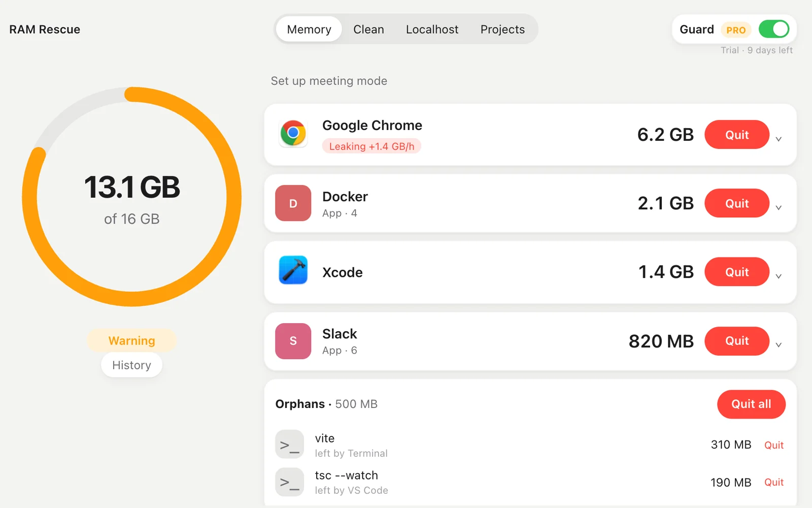
Task: Click the Xcode hammer icon
Action: tap(293, 270)
